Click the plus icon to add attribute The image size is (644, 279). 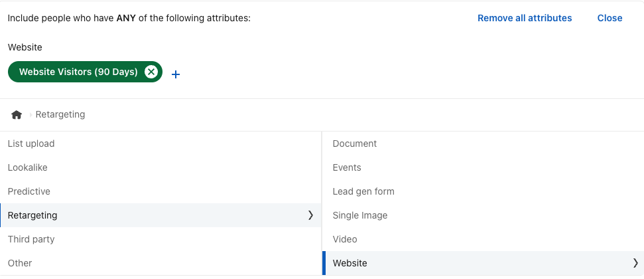[x=176, y=74]
